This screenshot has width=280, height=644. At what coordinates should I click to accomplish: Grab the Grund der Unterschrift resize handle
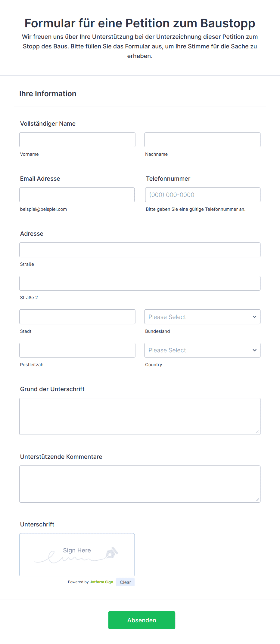click(257, 432)
